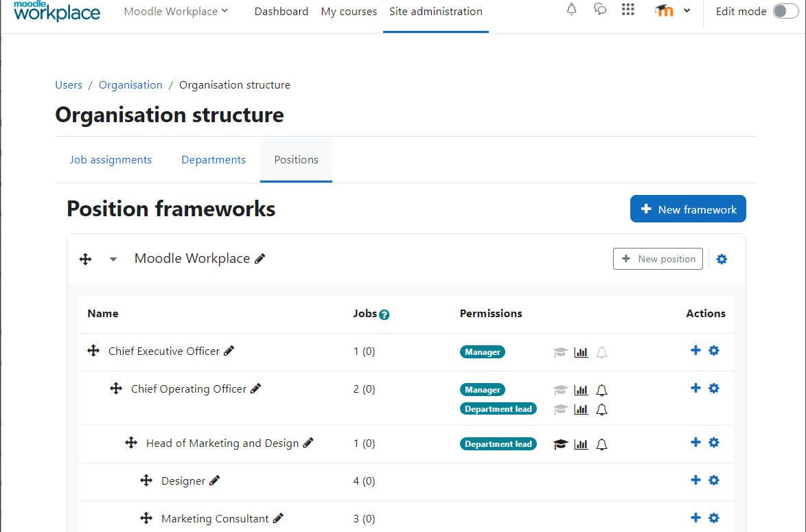Viewport: 806px width, 532px height.
Task: Follow the Organisation breadcrumb link
Action: [130, 85]
